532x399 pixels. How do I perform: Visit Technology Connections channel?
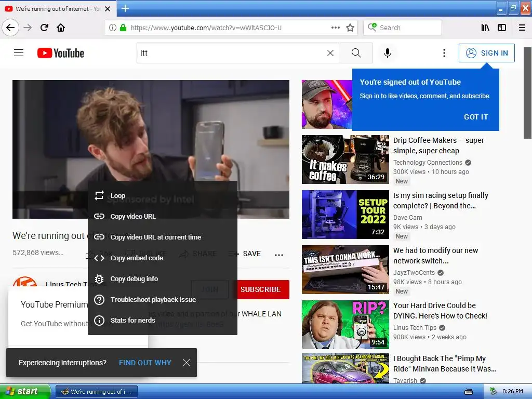pos(428,163)
